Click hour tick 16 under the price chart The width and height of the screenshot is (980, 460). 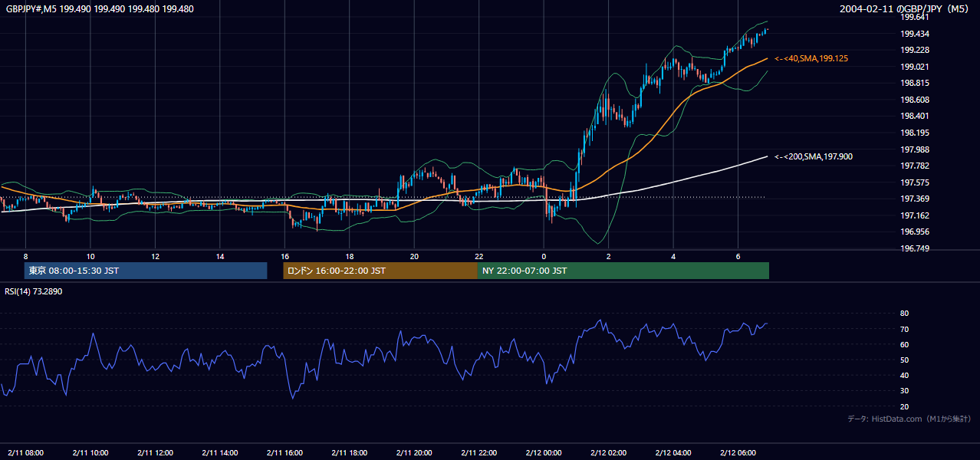284,256
